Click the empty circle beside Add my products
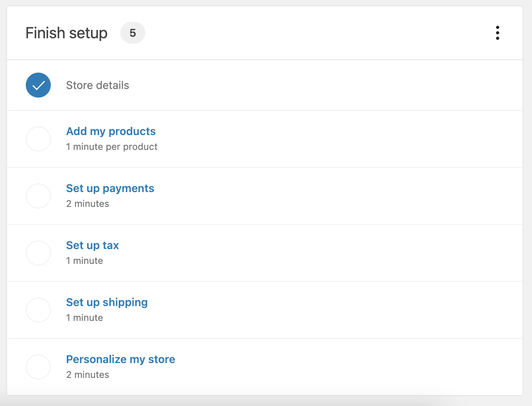Viewport: 532px width, 406px height. coord(38,139)
